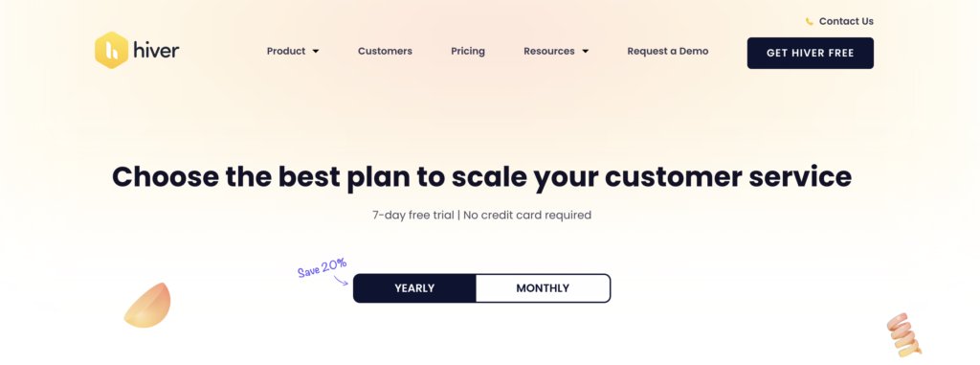Screen dimensions: 980x365
Task: Open the Contact Us link
Action: click(x=846, y=21)
